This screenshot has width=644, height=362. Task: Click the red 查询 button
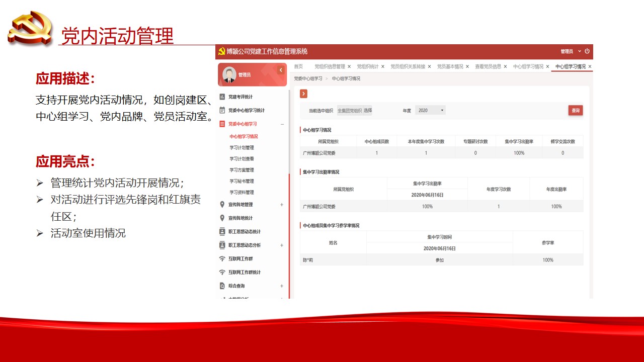tap(576, 111)
